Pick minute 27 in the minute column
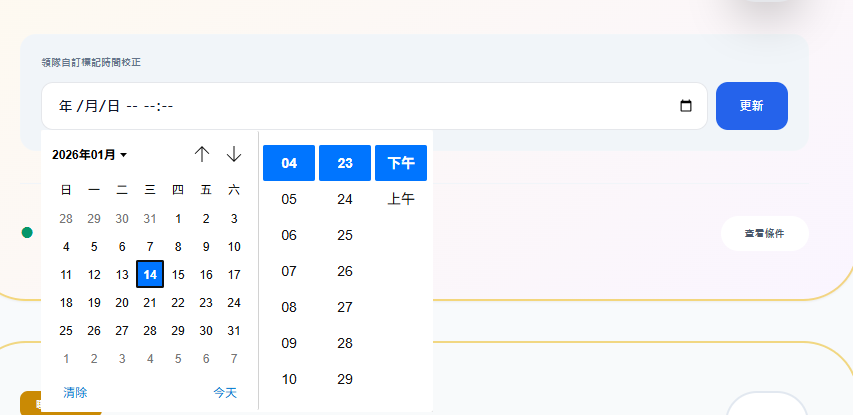853x415 pixels. point(345,307)
